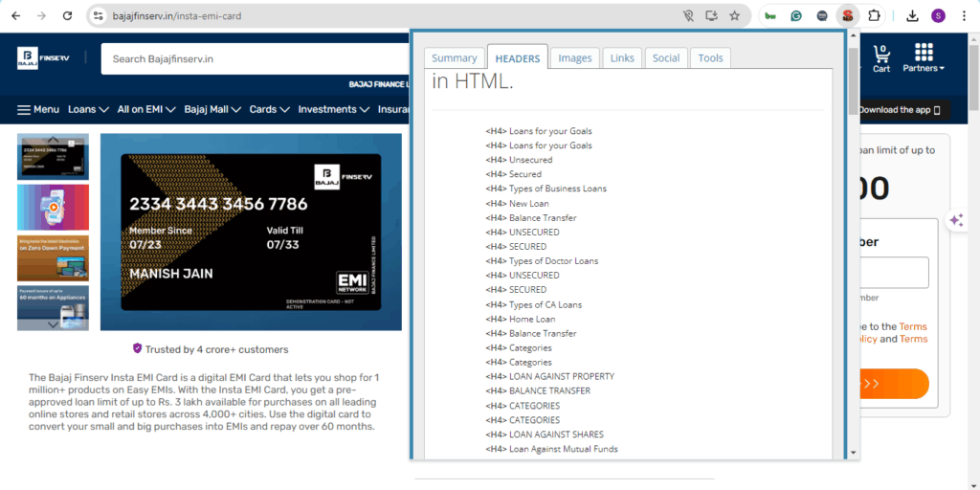Image resolution: width=980 pixels, height=490 pixels.
Task: Click the H4 'Types of Doctor Loans' row
Action: tap(542, 261)
